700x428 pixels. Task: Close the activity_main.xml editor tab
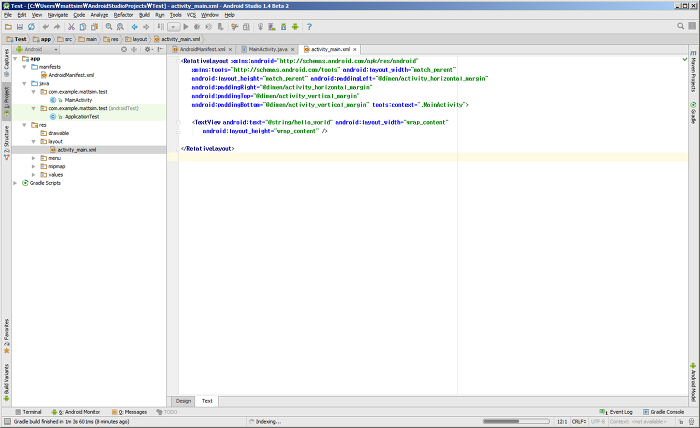[355, 50]
